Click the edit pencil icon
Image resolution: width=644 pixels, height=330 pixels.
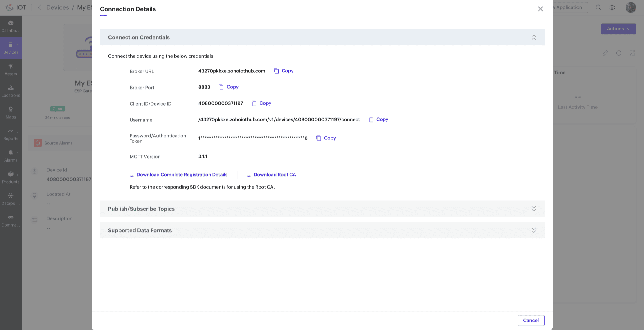pyautogui.click(x=605, y=53)
